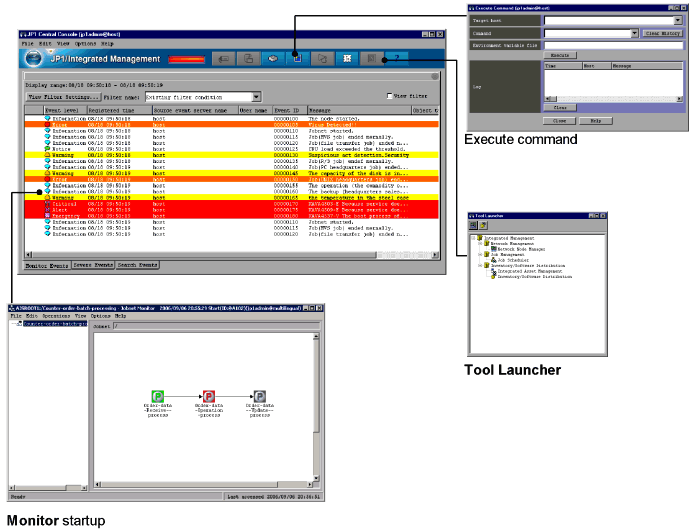
Task: Click the Emergency event level icon
Action: [47, 216]
